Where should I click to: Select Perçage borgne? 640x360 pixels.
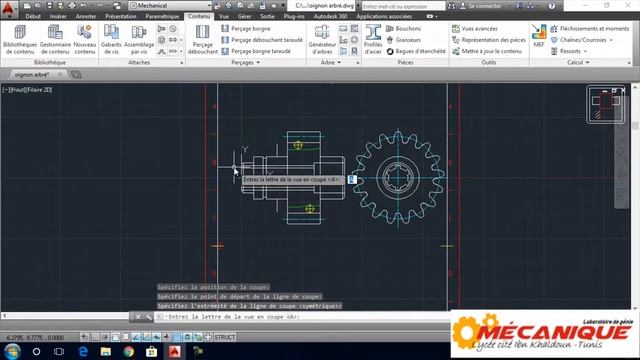pos(246,29)
